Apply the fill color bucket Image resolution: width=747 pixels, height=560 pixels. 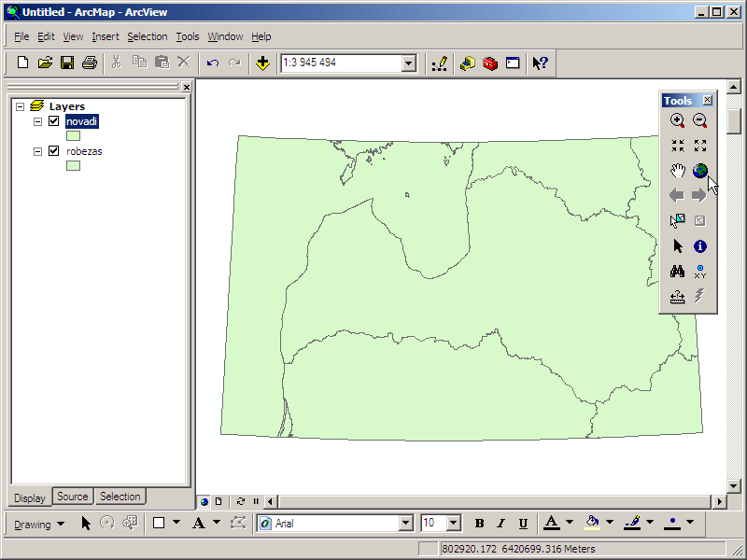tap(592, 523)
